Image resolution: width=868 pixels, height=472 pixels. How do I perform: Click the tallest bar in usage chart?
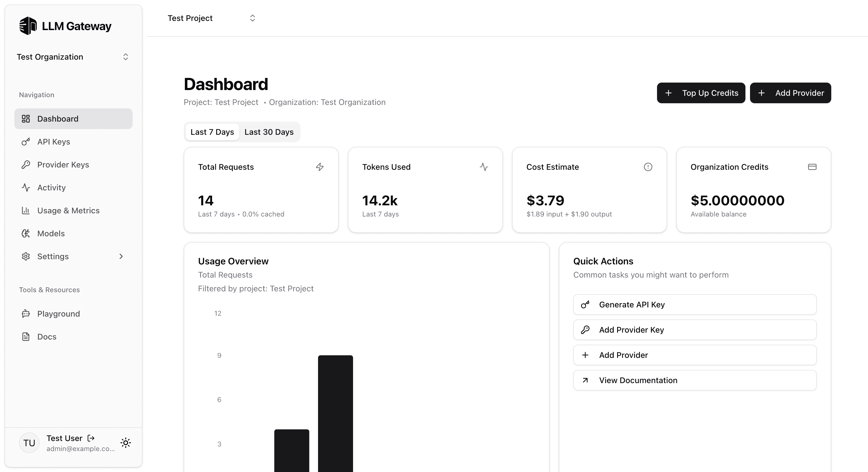pos(335,414)
